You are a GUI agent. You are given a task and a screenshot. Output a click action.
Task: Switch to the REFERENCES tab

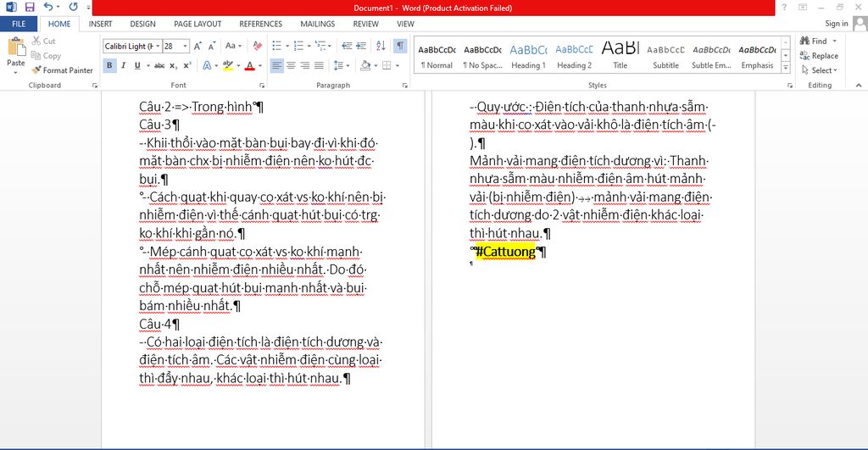261,24
